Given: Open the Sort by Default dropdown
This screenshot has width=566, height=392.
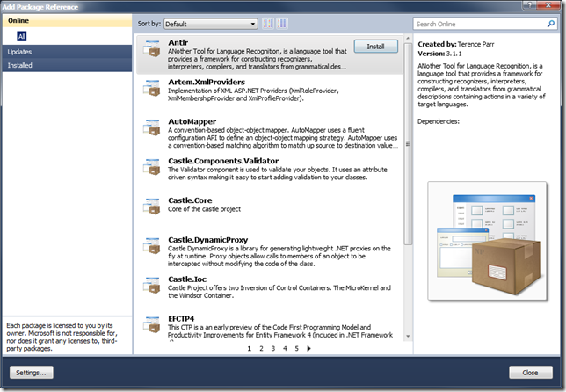Looking at the screenshot, I should click(211, 25).
